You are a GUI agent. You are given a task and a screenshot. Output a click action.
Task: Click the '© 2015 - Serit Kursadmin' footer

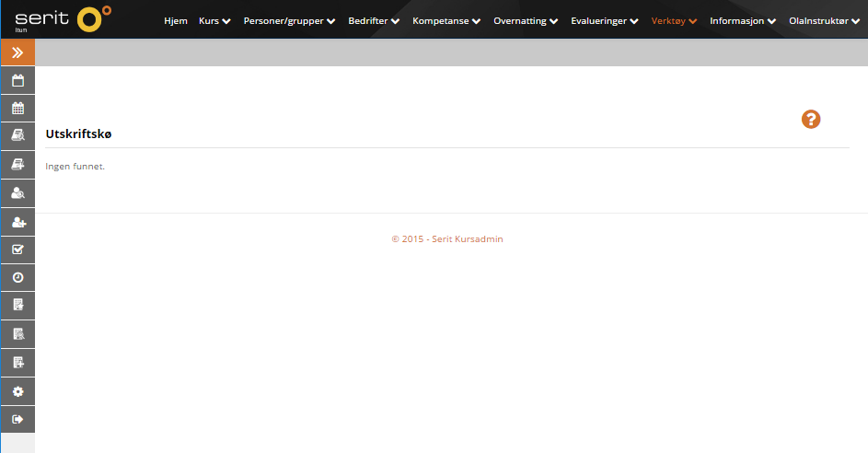[447, 238]
